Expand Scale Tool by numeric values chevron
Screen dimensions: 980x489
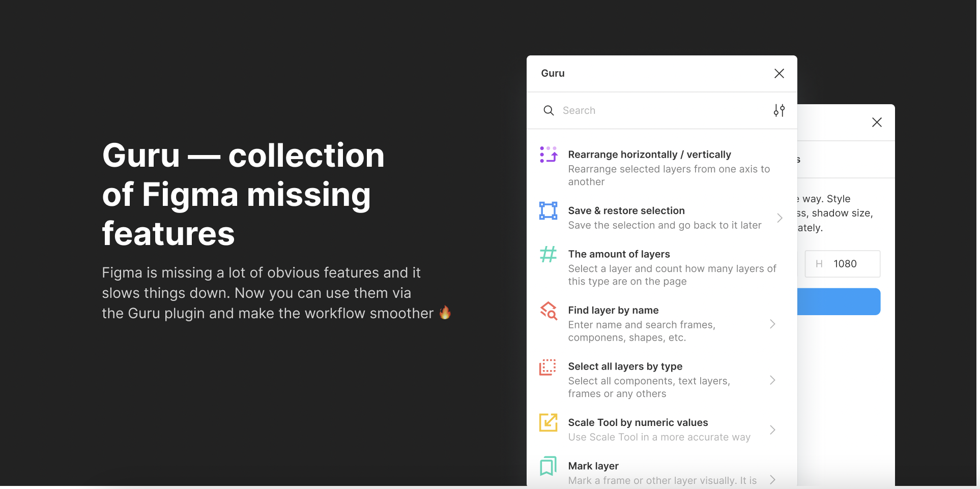pos(772,430)
